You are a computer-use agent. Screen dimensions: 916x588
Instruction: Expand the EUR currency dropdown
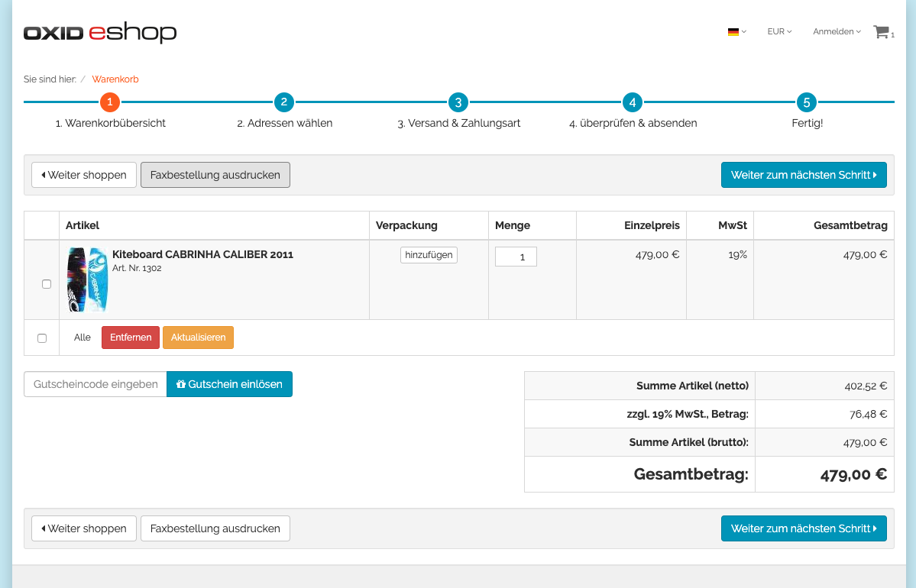tap(779, 31)
